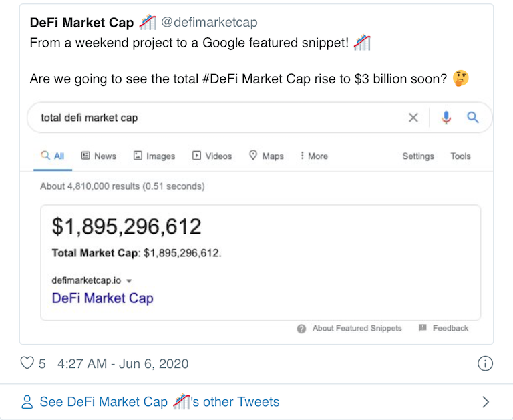
Task: Like the tweet with the heart icon
Action: (27, 363)
